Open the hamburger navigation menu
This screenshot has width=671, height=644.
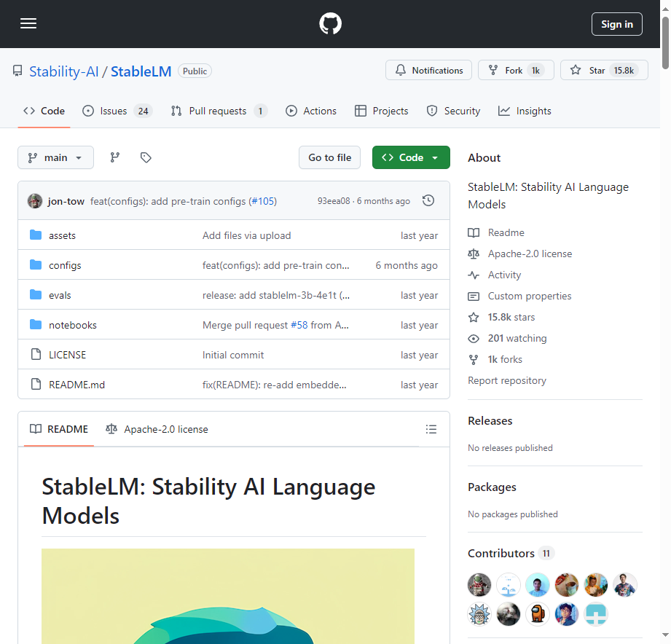tap(28, 23)
